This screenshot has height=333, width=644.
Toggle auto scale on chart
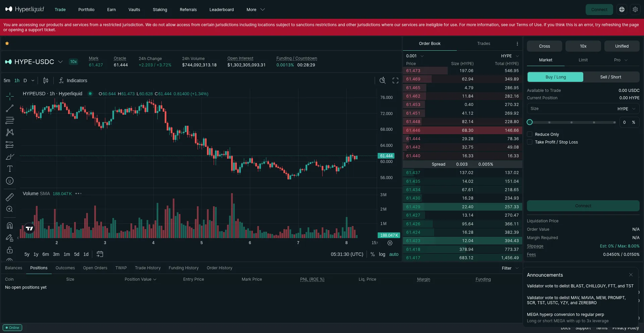click(x=394, y=254)
